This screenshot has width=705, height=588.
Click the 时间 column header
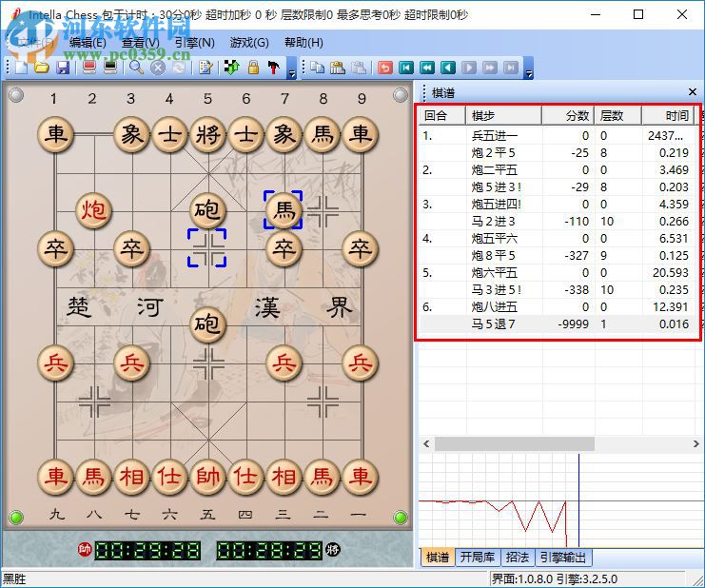[670, 115]
